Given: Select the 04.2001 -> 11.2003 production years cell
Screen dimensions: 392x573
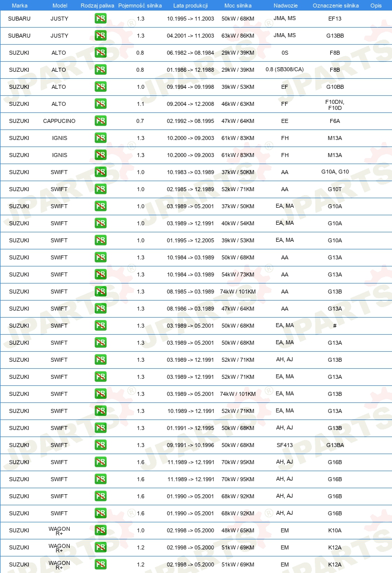Looking at the screenshot, I should pos(190,36).
